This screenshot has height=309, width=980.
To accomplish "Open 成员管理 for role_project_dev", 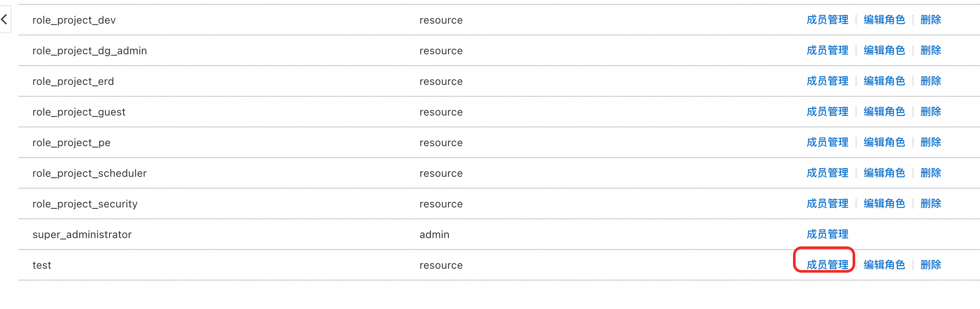I will (827, 20).
